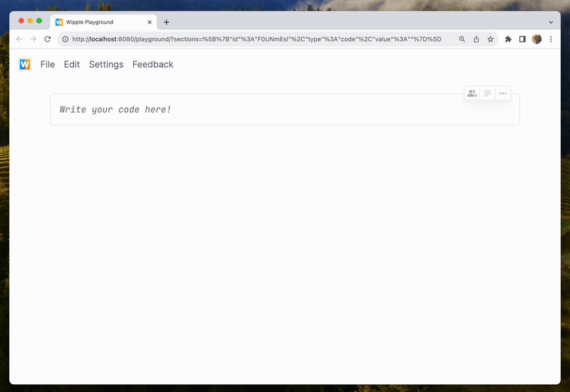Open the Edit menu

click(x=72, y=64)
